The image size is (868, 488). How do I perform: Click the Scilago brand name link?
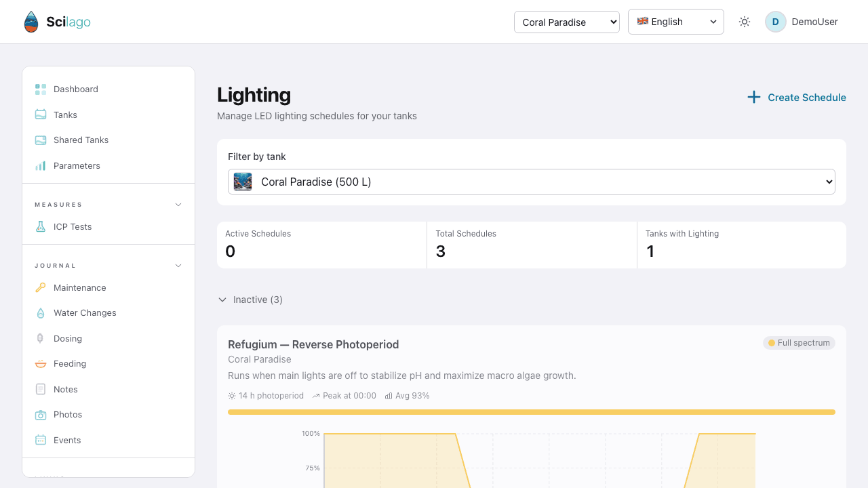[68, 22]
